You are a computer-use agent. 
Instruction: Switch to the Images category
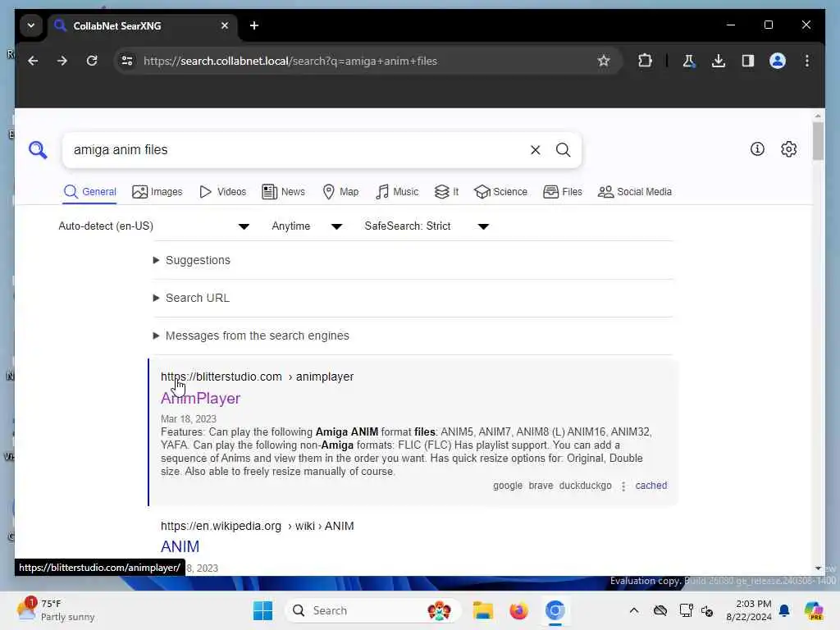click(157, 192)
